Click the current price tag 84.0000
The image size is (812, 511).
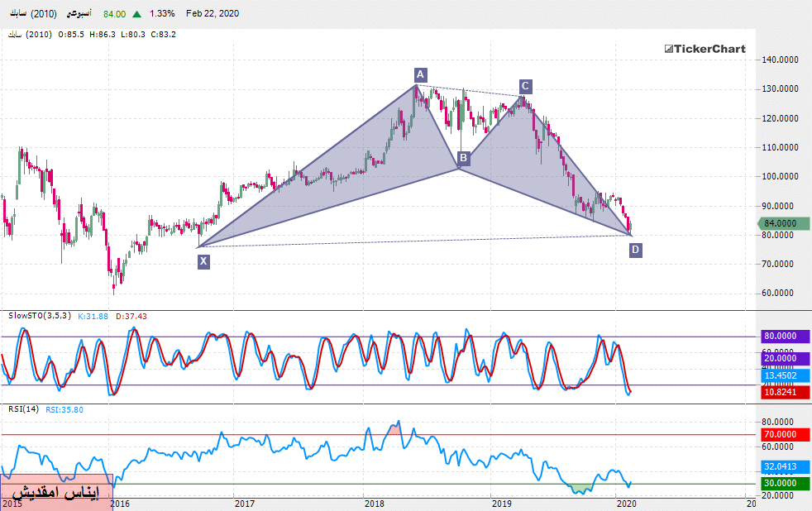pos(782,223)
